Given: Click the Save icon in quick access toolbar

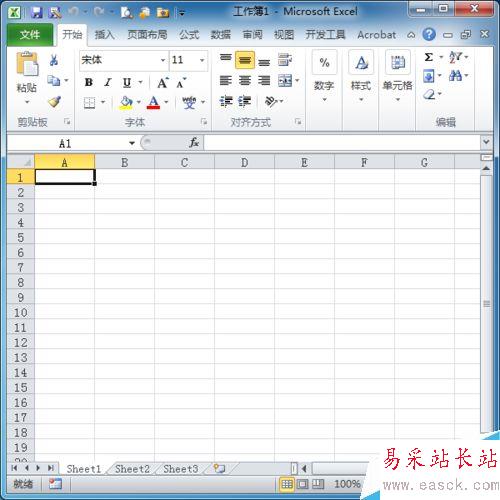Looking at the screenshot, I should pyautogui.click(x=37, y=13).
